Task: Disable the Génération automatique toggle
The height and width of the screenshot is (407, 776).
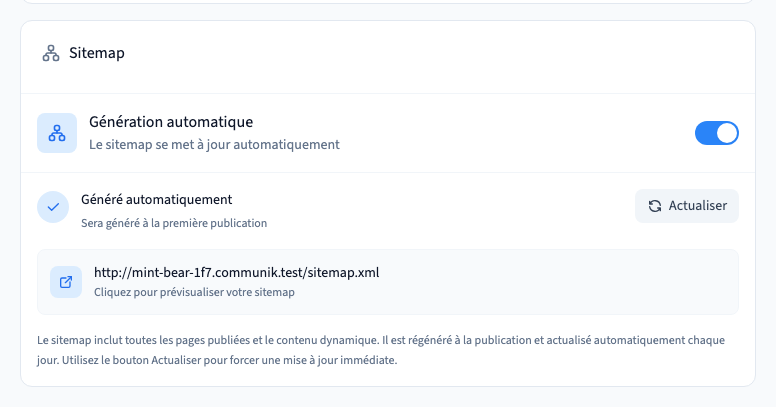Action: coord(717,133)
